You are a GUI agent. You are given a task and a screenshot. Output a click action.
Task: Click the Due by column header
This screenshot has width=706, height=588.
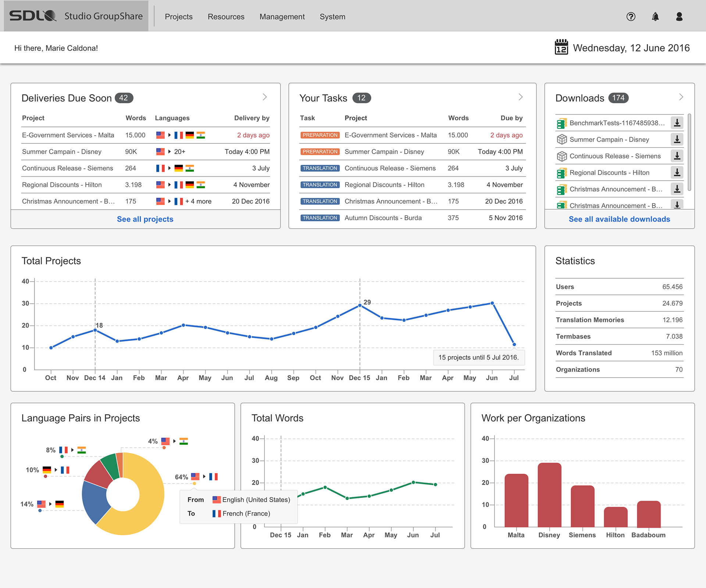(511, 118)
